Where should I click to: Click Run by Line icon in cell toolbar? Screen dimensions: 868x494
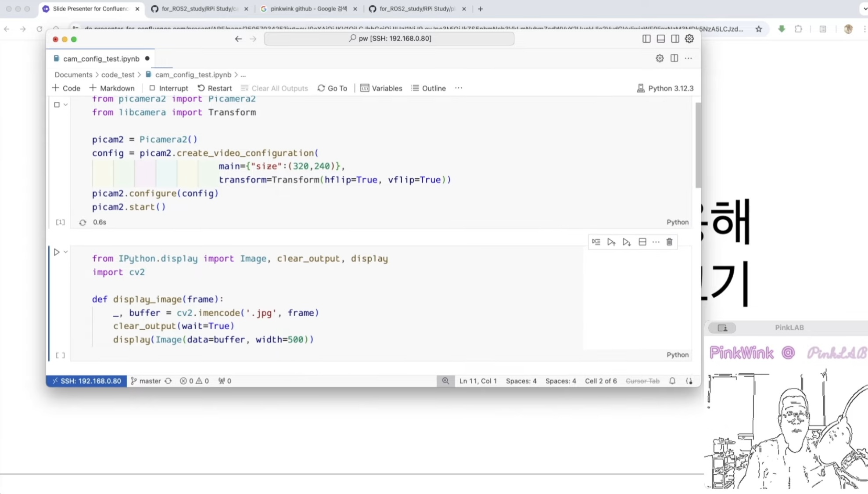[596, 242]
